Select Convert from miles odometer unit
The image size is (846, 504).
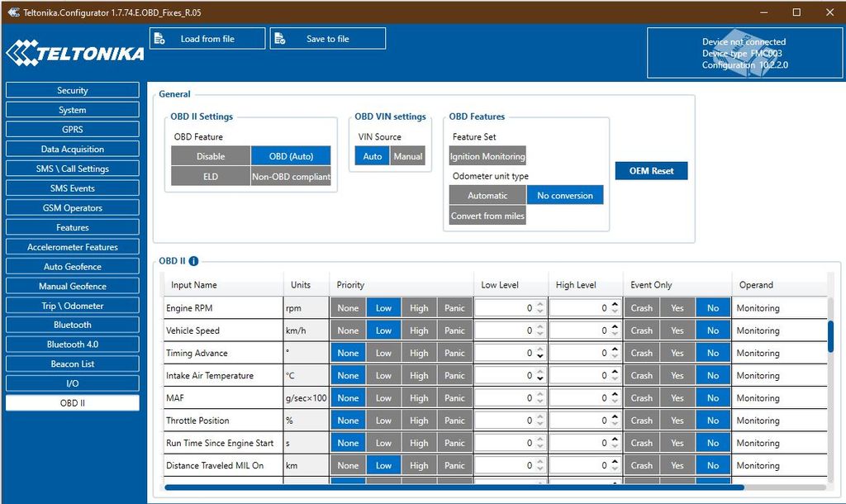487,216
